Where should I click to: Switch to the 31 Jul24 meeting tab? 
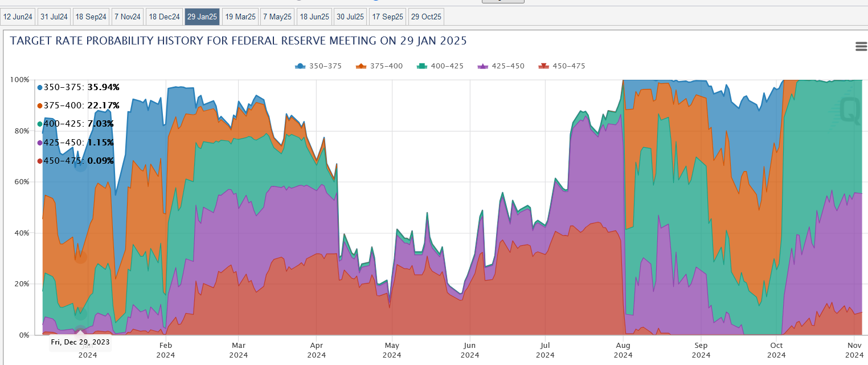point(54,17)
